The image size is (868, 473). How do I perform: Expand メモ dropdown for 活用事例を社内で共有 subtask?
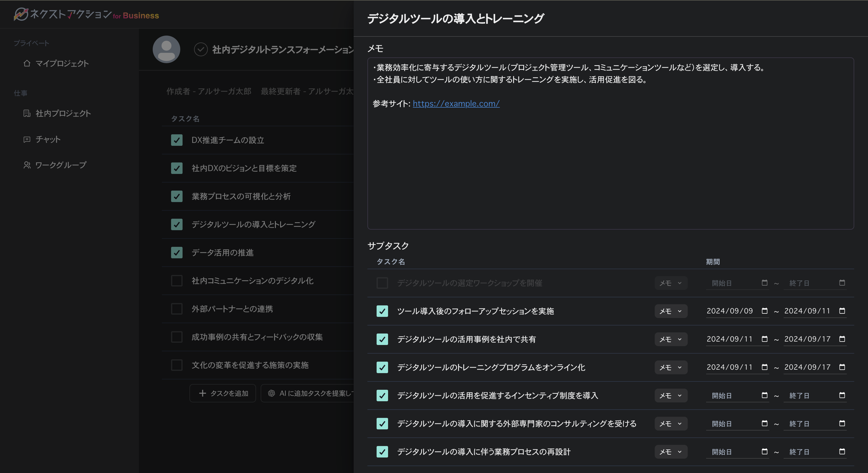[x=671, y=339]
